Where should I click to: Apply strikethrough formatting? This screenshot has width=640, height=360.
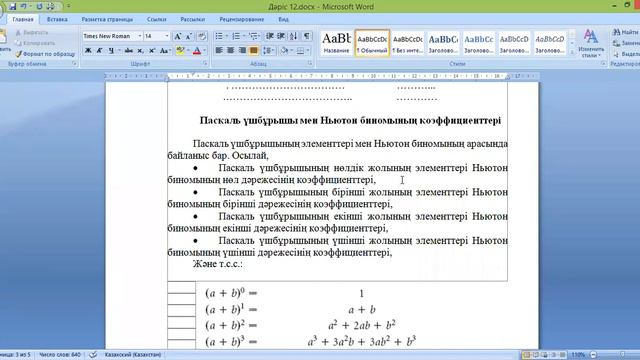(x=129, y=51)
